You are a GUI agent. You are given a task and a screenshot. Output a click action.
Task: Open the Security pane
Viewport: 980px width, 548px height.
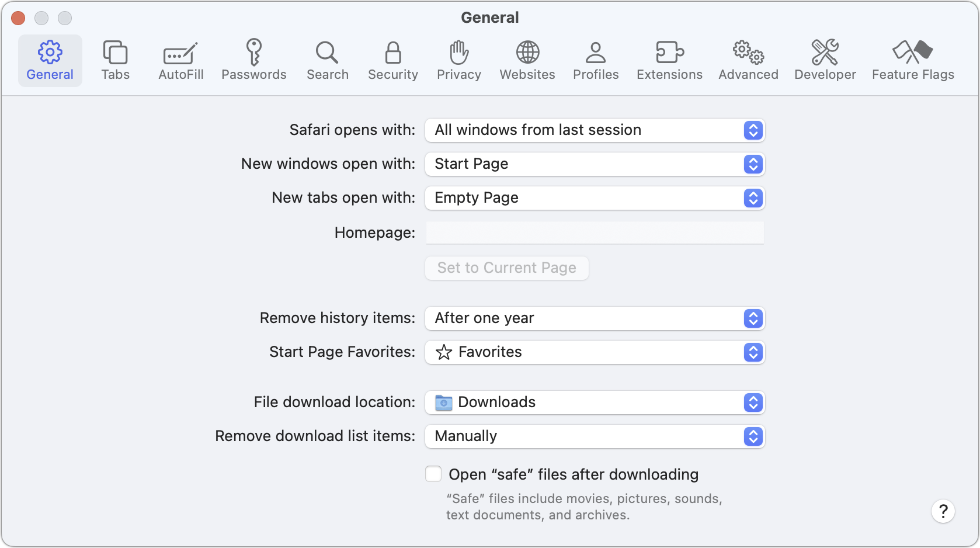(392, 59)
